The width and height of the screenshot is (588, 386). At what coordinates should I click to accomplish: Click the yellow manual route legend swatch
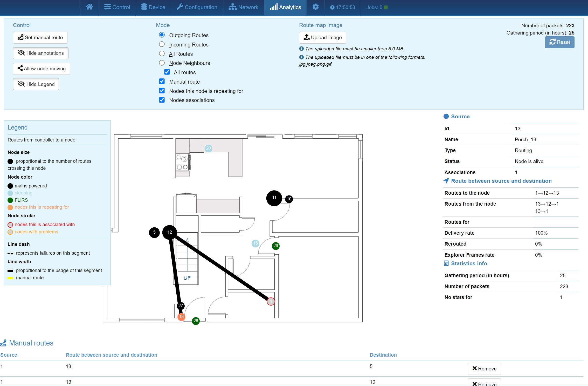click(x=10, y=278)
